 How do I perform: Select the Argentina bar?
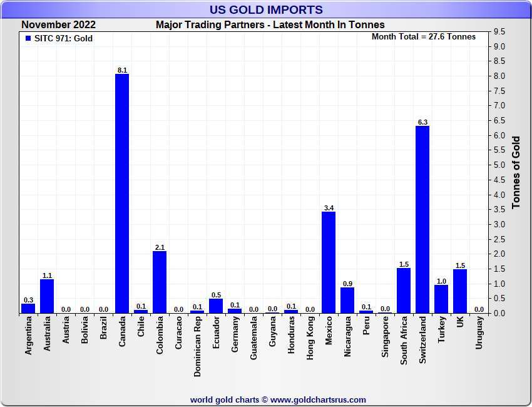pyautogui.click(x=28, y=309)
